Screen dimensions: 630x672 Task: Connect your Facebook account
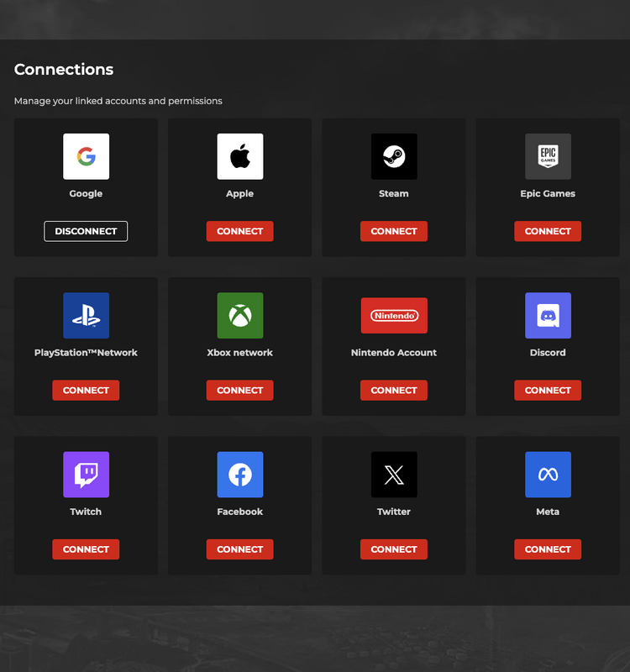click(239, 549)
